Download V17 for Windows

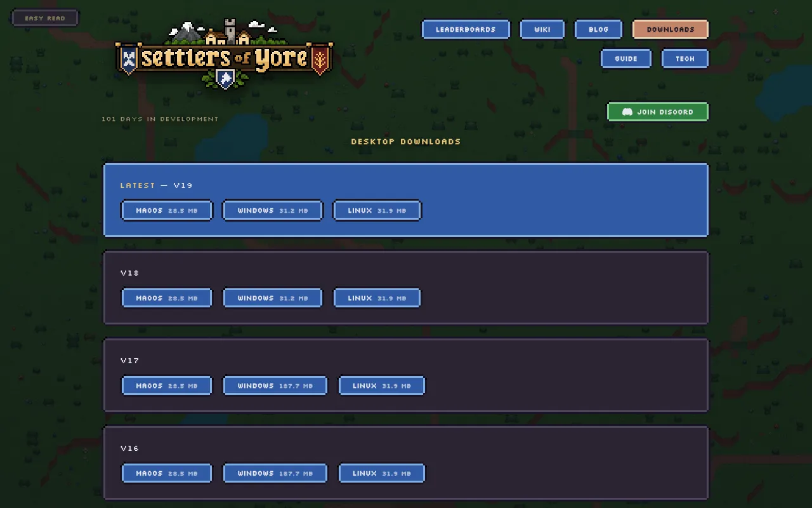[275, 385]
